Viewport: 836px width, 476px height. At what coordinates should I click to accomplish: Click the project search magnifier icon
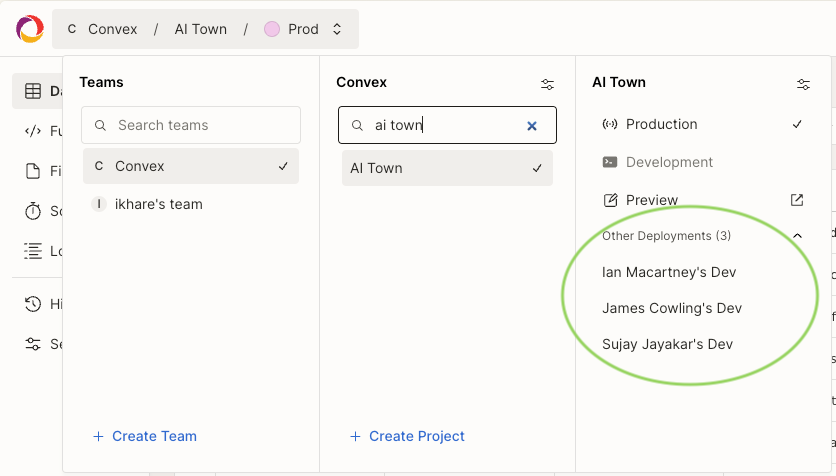click(x=357, y=125)
